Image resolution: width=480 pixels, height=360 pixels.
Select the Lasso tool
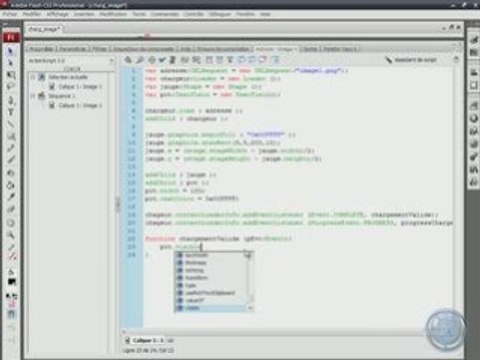point(11,86)
